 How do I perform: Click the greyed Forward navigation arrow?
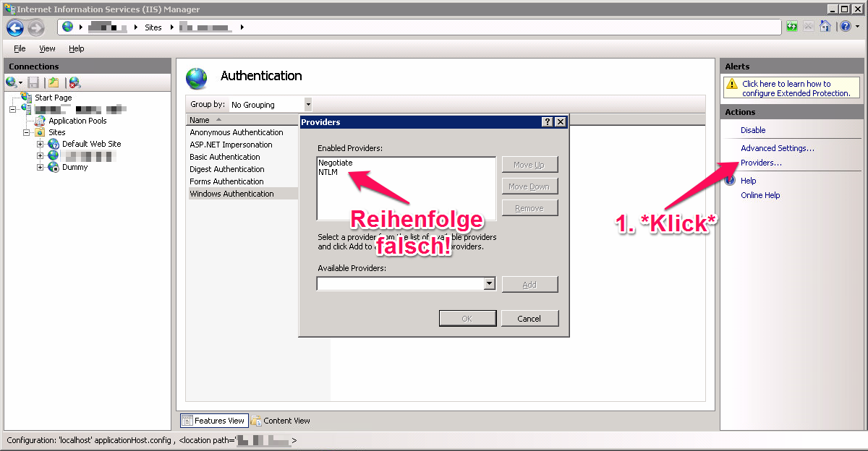(36, 27)
